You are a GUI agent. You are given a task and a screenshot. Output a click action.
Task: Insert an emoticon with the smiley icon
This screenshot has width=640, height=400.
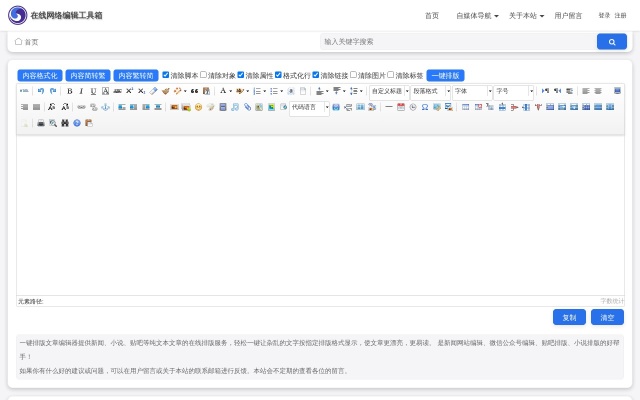[x=198, y=107]
